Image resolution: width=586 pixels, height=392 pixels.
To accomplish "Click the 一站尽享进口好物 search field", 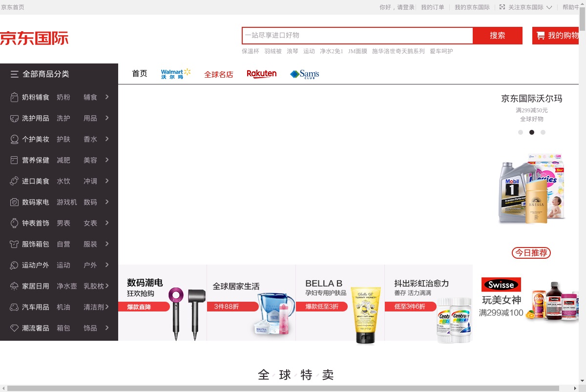I will coord(357,36).
